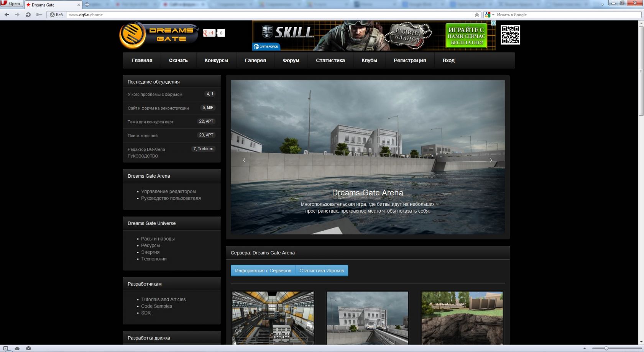644x352 pixels.
Task: Go to the Регистрация page
Action: [410, 61]
